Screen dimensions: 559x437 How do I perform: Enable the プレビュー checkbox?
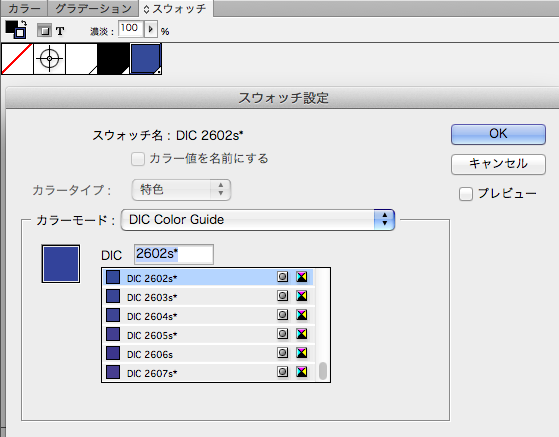pyautogui.click(x=466, y=194)
